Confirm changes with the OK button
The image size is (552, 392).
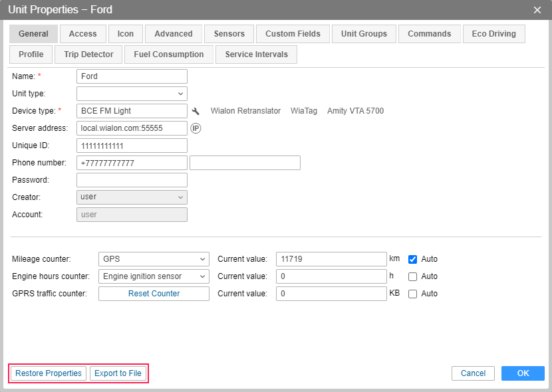point(523,373)
